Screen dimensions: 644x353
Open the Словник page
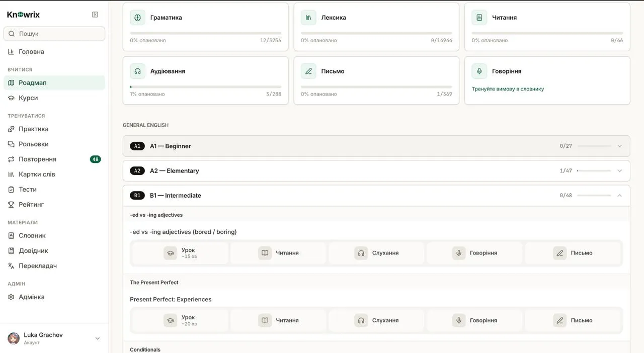(x=54, y=236)
